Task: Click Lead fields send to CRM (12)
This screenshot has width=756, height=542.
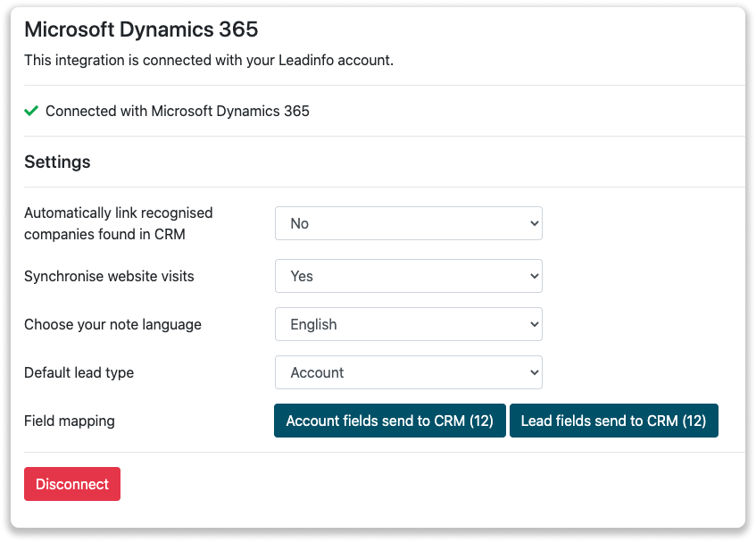Action: coord(614,421)
